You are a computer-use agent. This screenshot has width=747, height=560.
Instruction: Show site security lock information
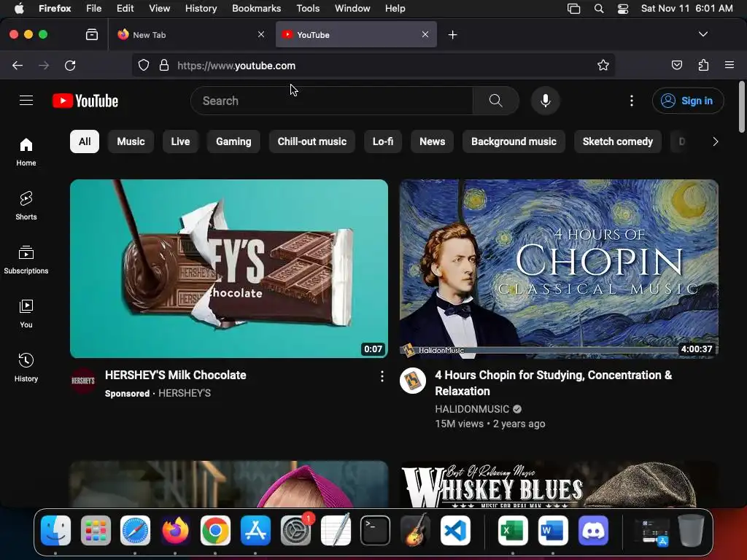pyautogui.click(x=164, y=65)
